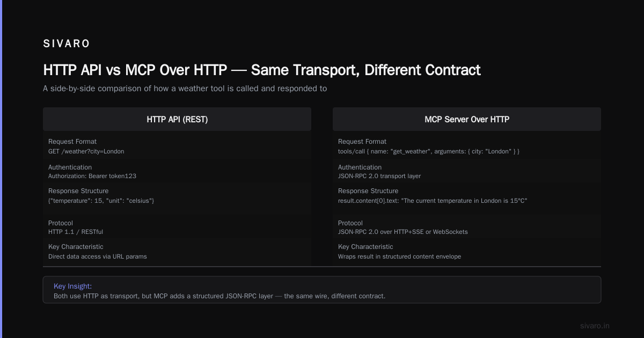Click "JSON-RPC 2.0 over HTTP+SSE or WebSockets"
Viewport: 644px width, 338px height.
pos(403,232)
